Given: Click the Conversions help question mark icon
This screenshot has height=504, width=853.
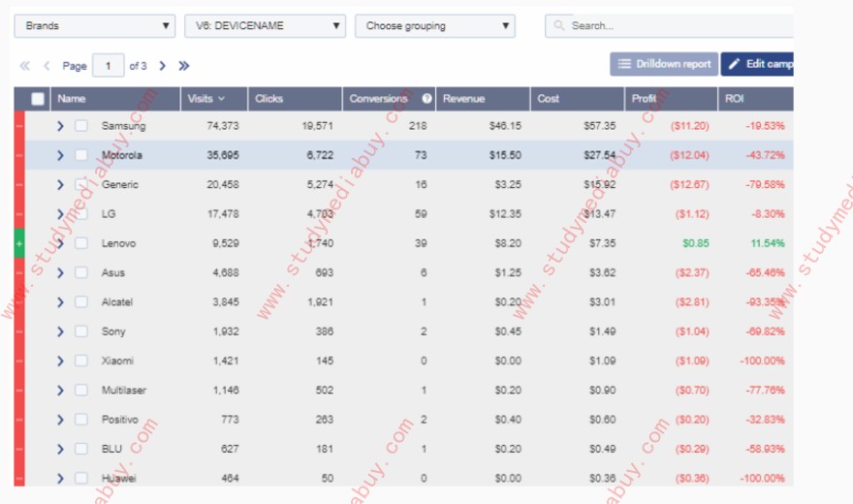Looking at the screenshot, I should pos(426,99).
